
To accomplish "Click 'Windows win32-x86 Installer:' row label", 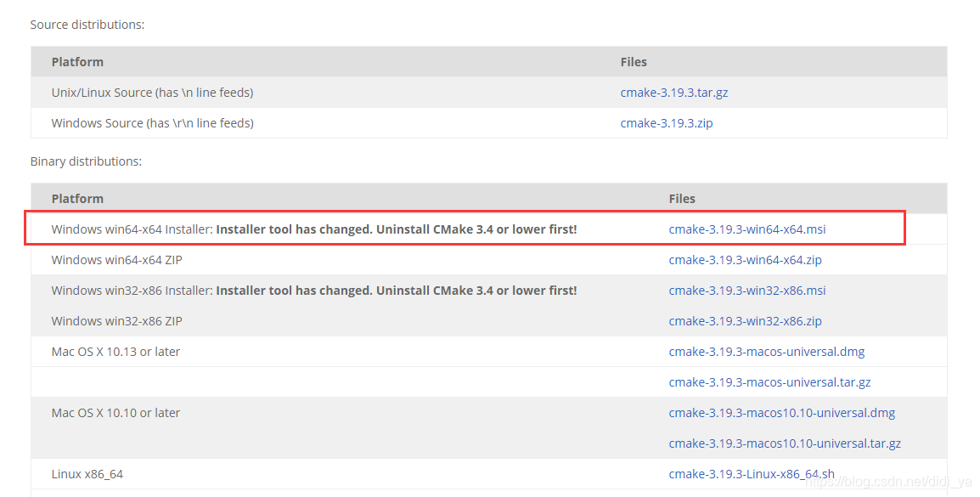I will pos(132,291).
